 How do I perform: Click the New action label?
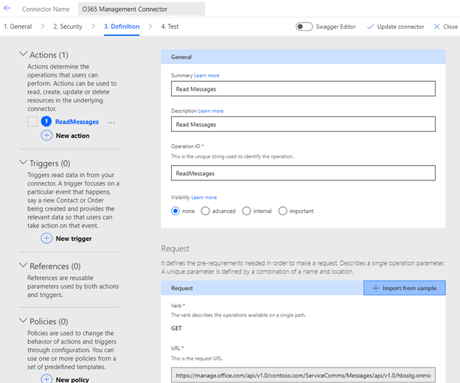[73, 136]
